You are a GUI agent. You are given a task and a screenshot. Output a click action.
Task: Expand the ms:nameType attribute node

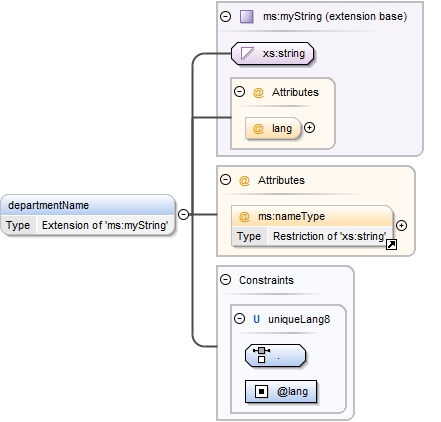(401, 225)
